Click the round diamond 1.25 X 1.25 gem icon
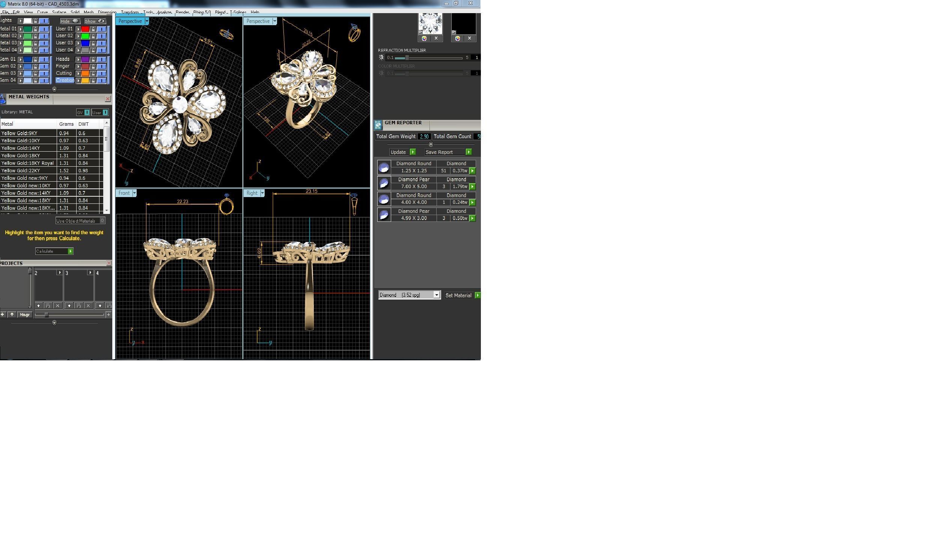 (x=384, y=167)
